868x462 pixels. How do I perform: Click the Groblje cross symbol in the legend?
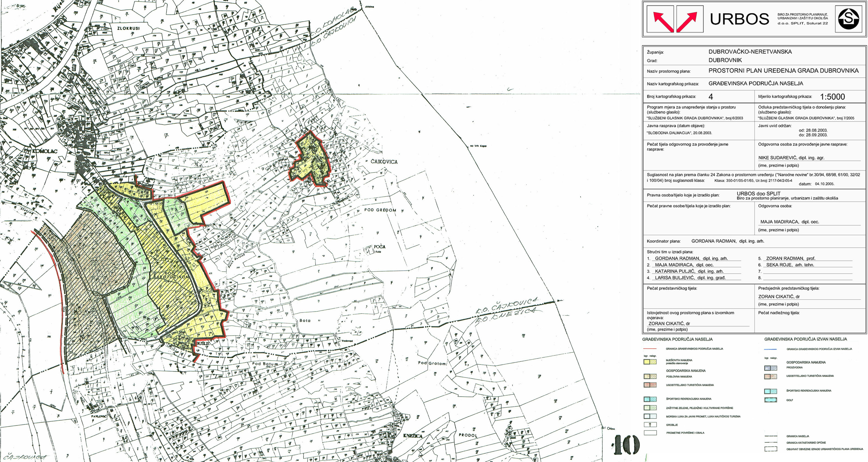[650, 425]
